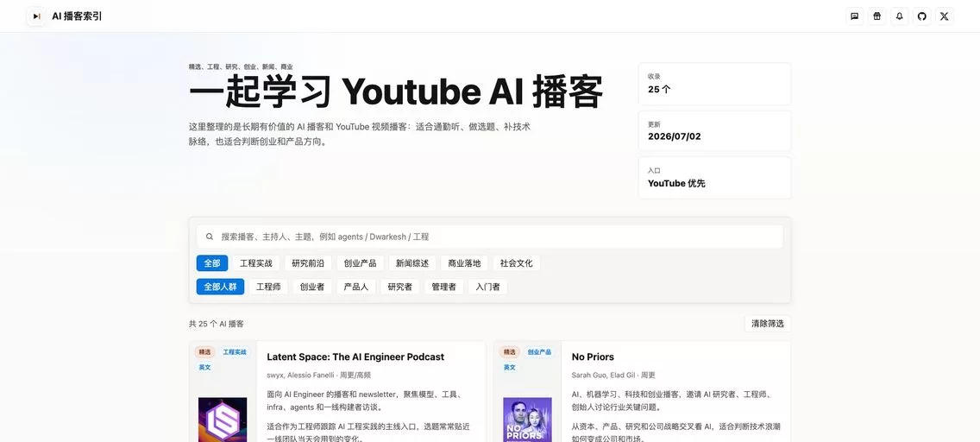Click the 入口 YouTube 优先 stat card
Screen dimensions: 980x442
click(714, 178)
